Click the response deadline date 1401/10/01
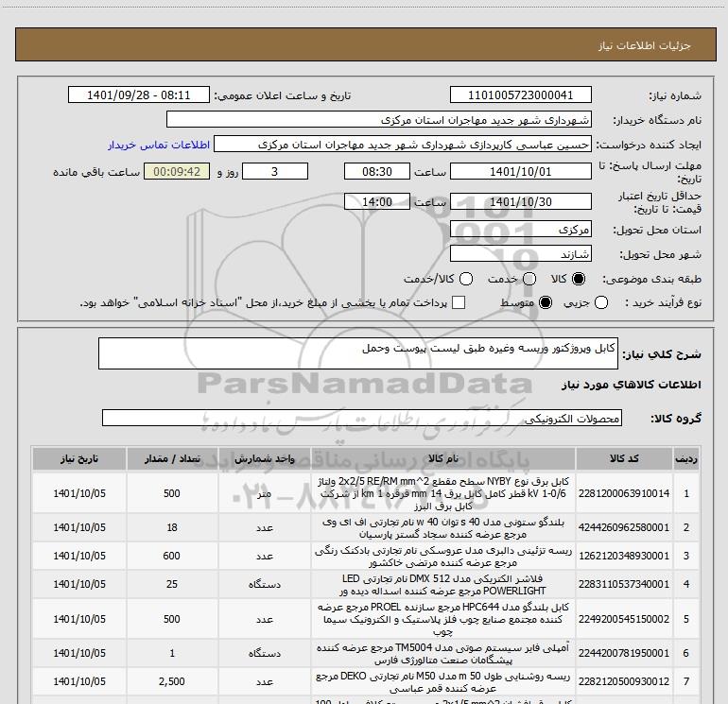Screen dimensions: 728x704 (520, 171)
